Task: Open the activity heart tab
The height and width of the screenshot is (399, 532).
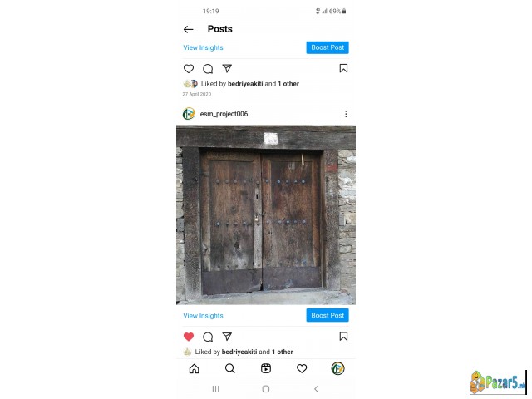Action: [302, 368]
